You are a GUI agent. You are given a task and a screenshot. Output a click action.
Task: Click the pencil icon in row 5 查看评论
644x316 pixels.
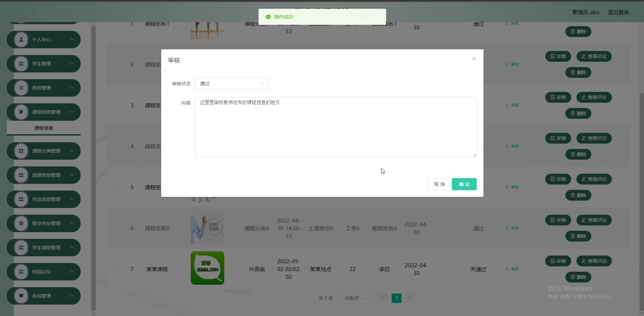(584, 179)
